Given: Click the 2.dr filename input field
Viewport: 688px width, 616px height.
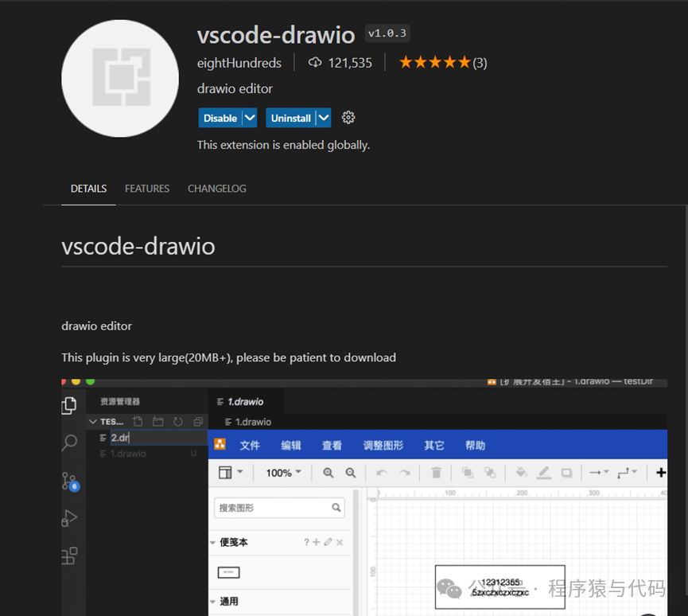Looking at the screenshot, I should coord(158,438).
